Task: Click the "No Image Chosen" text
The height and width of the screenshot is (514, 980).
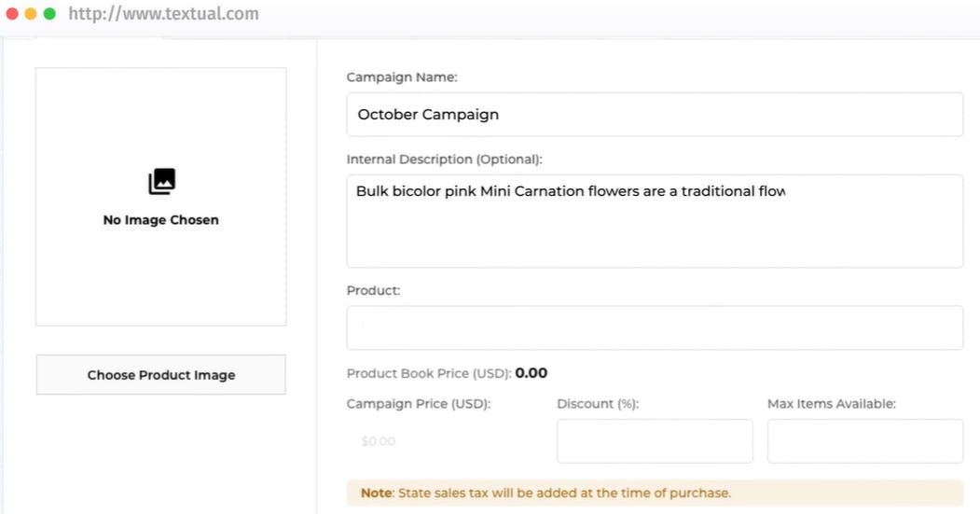Action: (x=161, y=220)
